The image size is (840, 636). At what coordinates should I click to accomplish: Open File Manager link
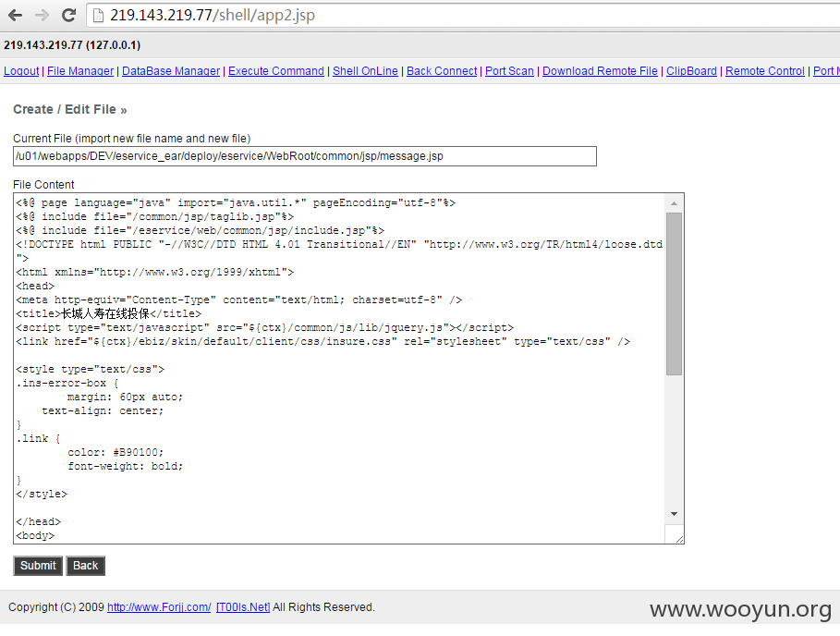[80, 71]
